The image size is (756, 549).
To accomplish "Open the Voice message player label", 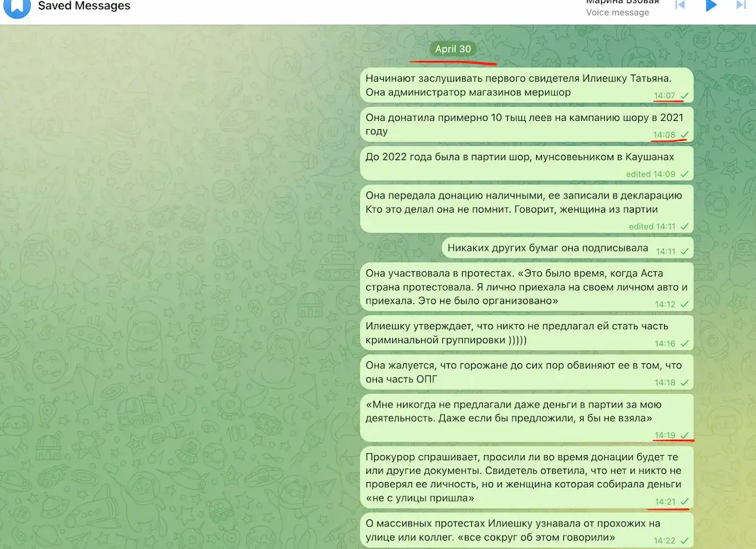I will (x=617, y=12).
